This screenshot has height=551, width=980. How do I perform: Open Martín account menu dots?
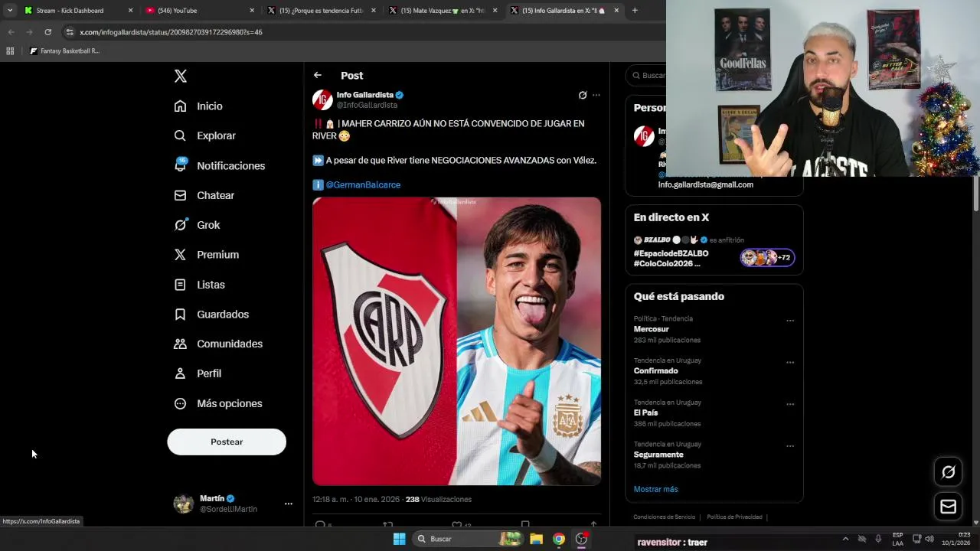(x=289, y=504)
